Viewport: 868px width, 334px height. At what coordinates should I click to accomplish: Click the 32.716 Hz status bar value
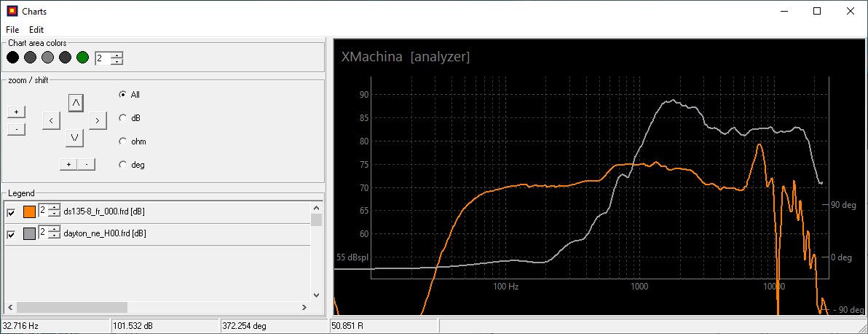(x=20, y=326)
